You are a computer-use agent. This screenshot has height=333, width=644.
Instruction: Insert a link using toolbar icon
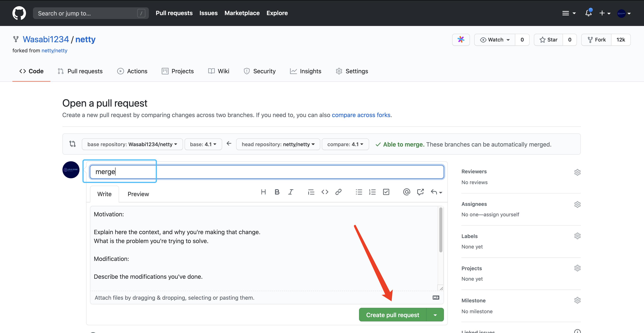coord(338,192)
